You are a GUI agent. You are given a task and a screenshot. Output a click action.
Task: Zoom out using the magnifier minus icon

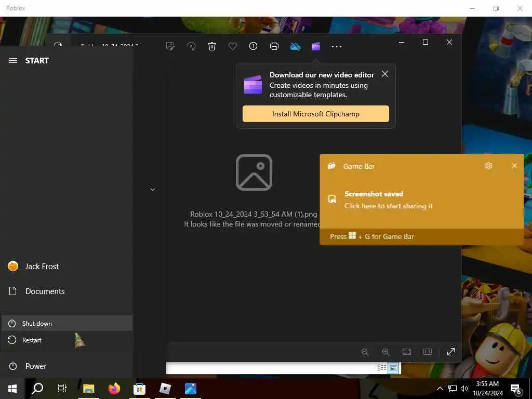pos(365,352)
